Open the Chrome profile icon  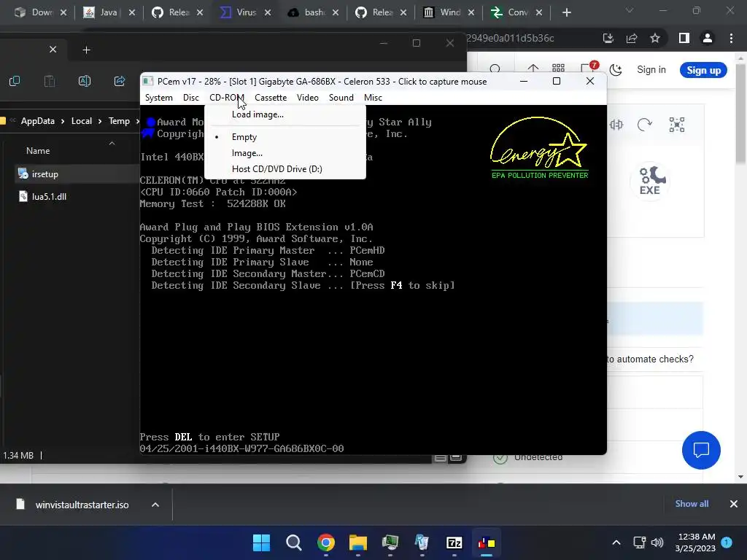point(708,38)
